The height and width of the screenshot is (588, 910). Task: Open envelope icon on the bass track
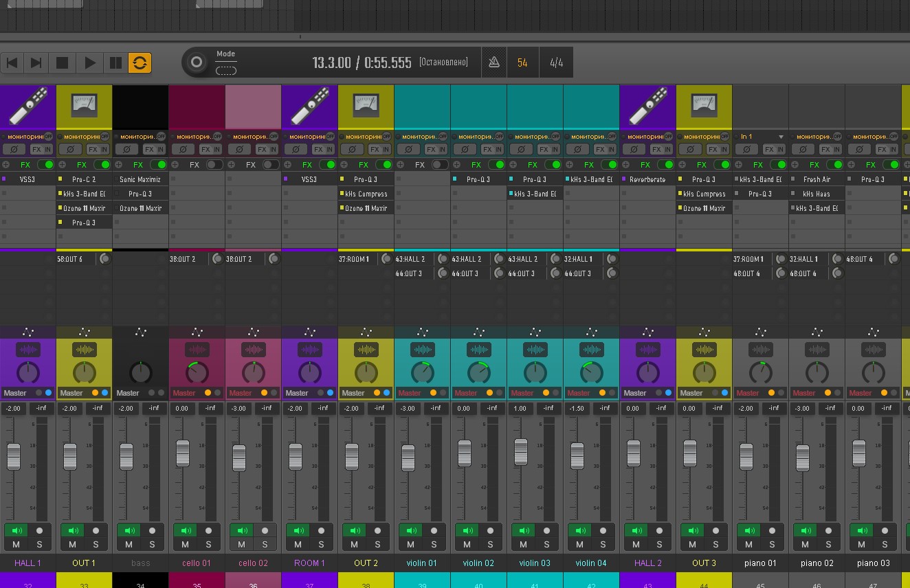[x=141, y=332]
